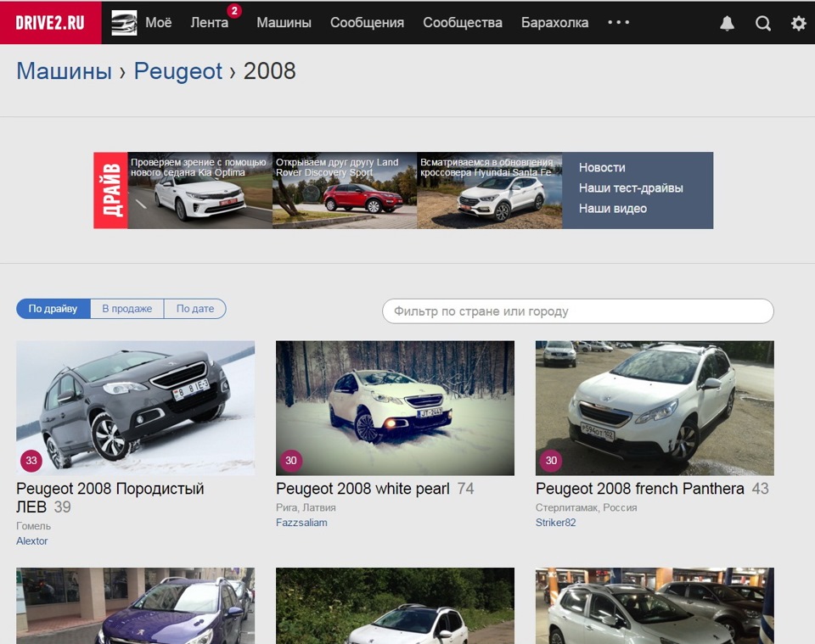Click the 33 rating badge
Screen dimensions: 815x644
coord(31,460)
